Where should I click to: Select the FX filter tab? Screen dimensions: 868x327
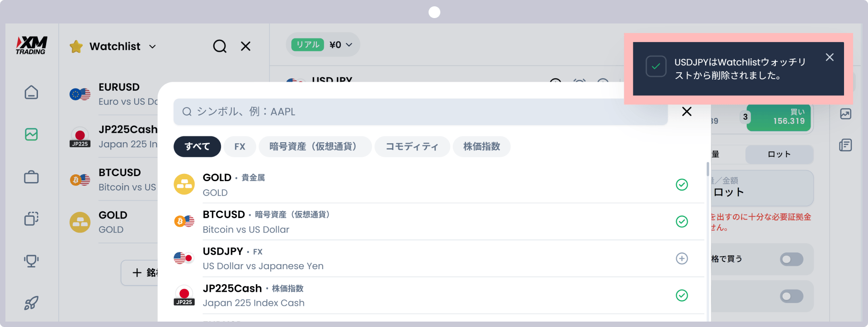coord(240,147)
